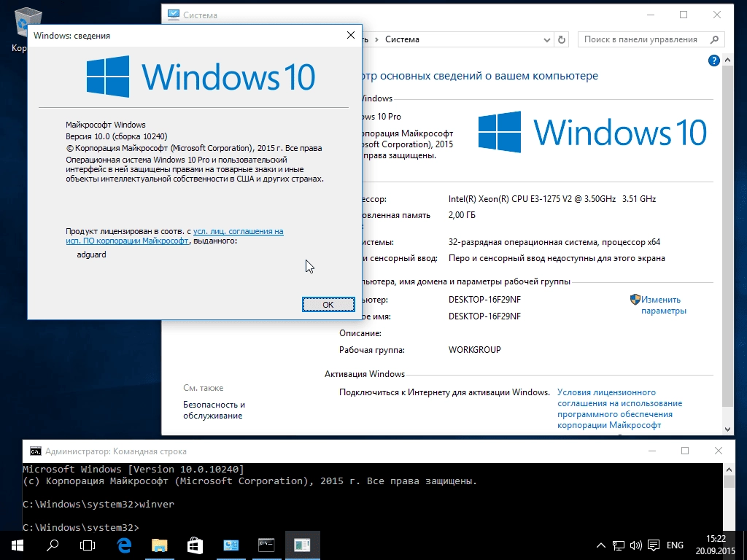Close the Command Prompt window
The image size is (747, 560).
pos(719,451)
